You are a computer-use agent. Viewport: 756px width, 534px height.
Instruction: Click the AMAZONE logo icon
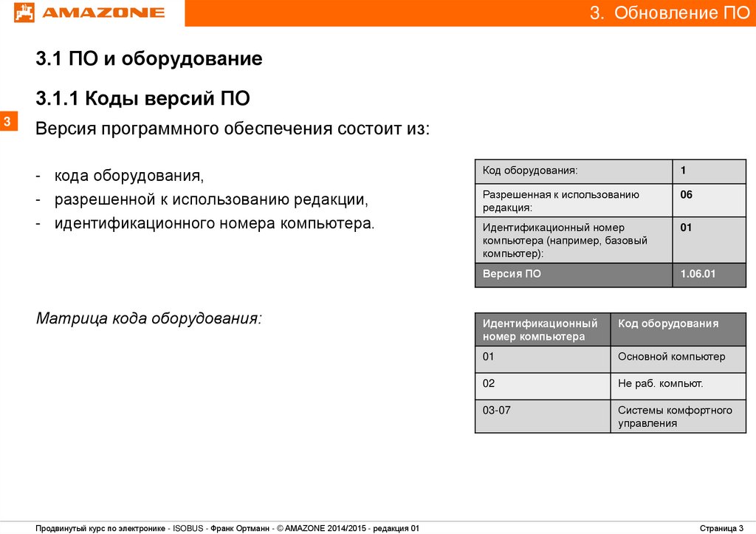pyautogui.click(x=24, y=13)
